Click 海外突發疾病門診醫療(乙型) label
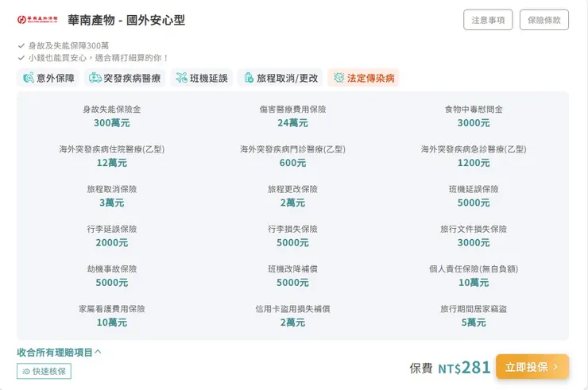Image resolution: width=588 pixels, height=390 pixels. tap(293, 149)
